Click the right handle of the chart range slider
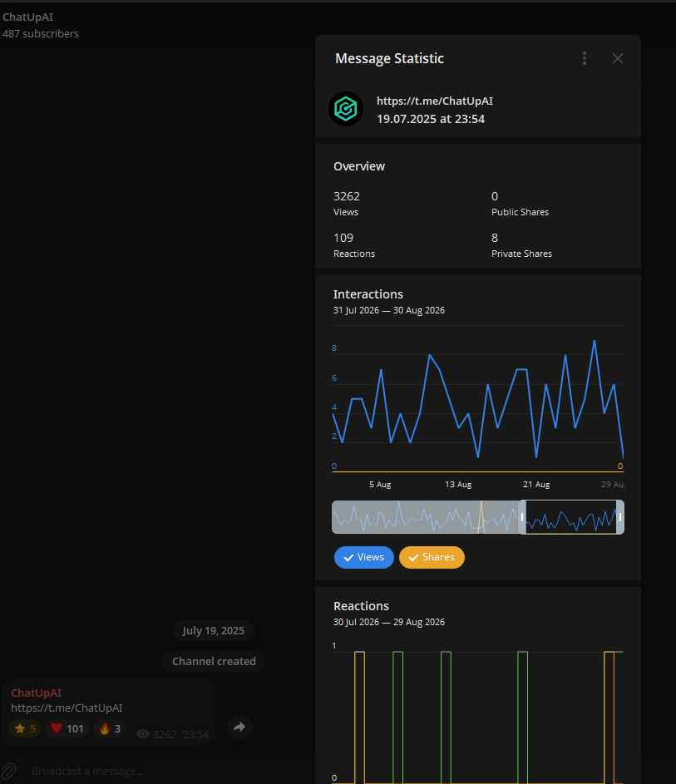 tap(620, 517)
